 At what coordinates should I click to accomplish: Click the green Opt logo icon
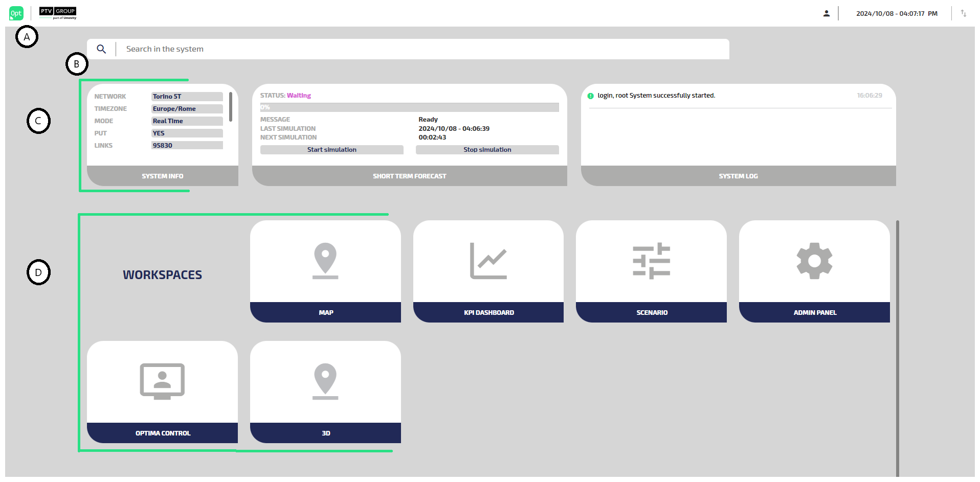coord(16,13)
